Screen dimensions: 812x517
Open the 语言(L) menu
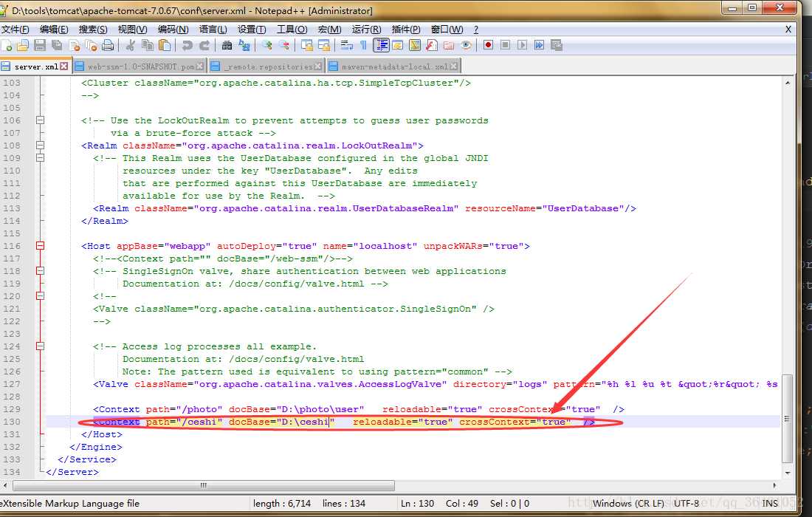[213, 30]
